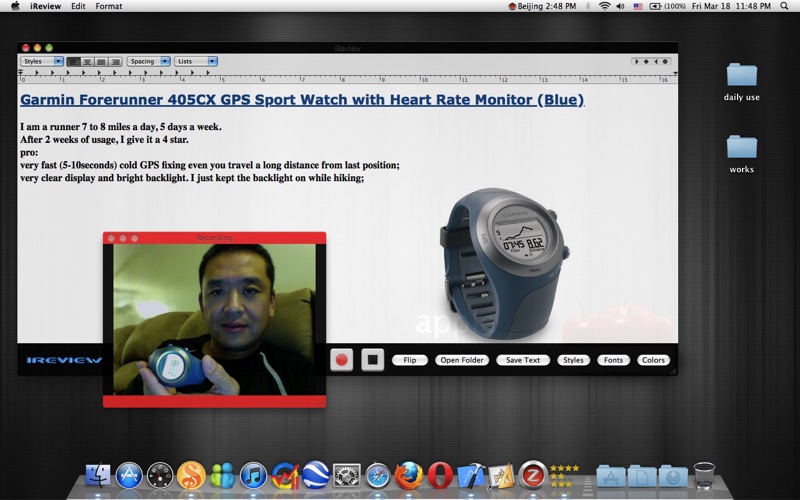Screen dimensions: 800x500
Task: Click line "very clear display and bright backlight"
Action: 192,178
